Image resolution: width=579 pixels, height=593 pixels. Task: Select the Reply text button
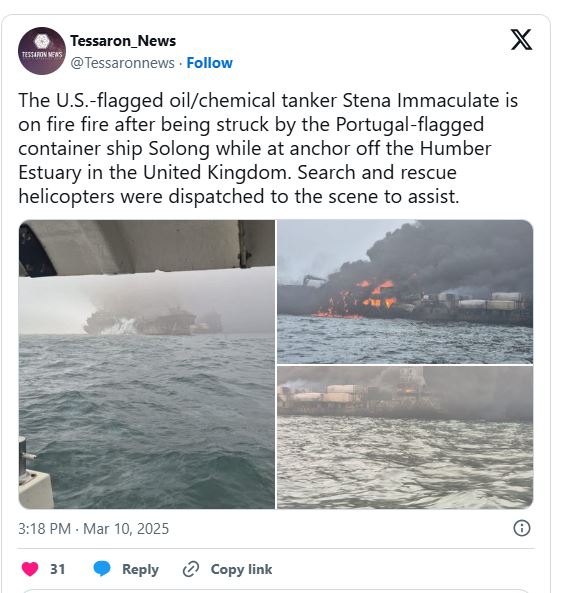[140, 569]
